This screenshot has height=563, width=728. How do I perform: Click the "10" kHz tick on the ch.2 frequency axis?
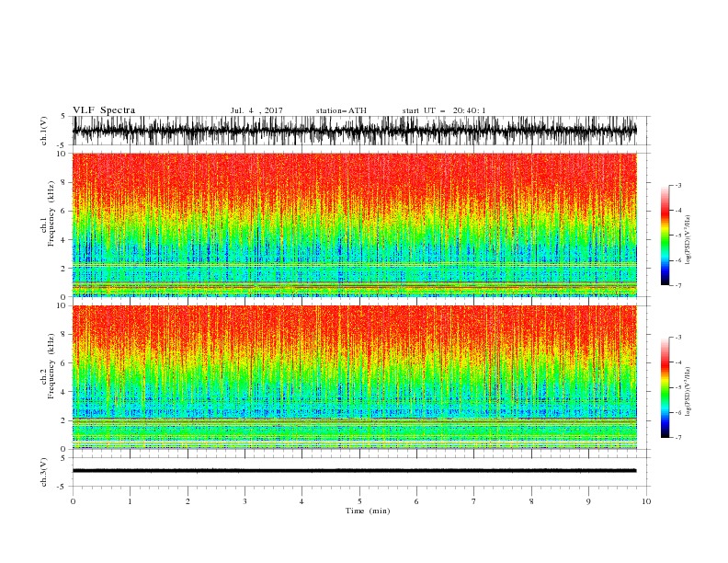pyautogui.click(x=62, y=305)
